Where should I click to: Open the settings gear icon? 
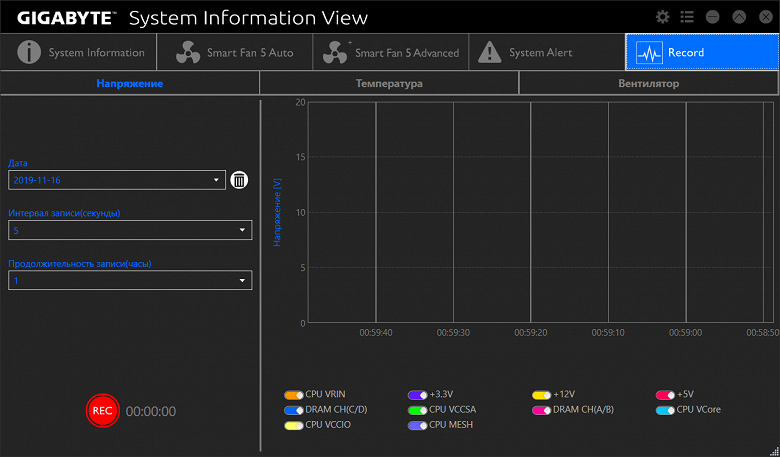point(662,17)
